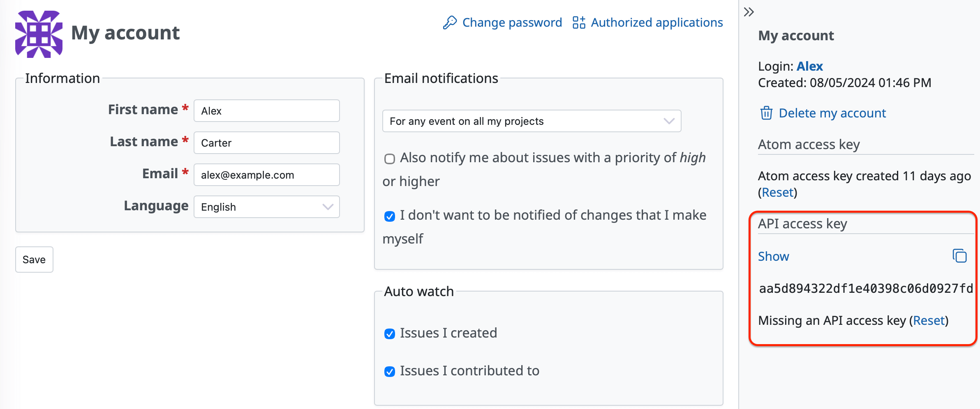
Task: Uncheck don't notify me of my changes
Action: tap(390, 216)
